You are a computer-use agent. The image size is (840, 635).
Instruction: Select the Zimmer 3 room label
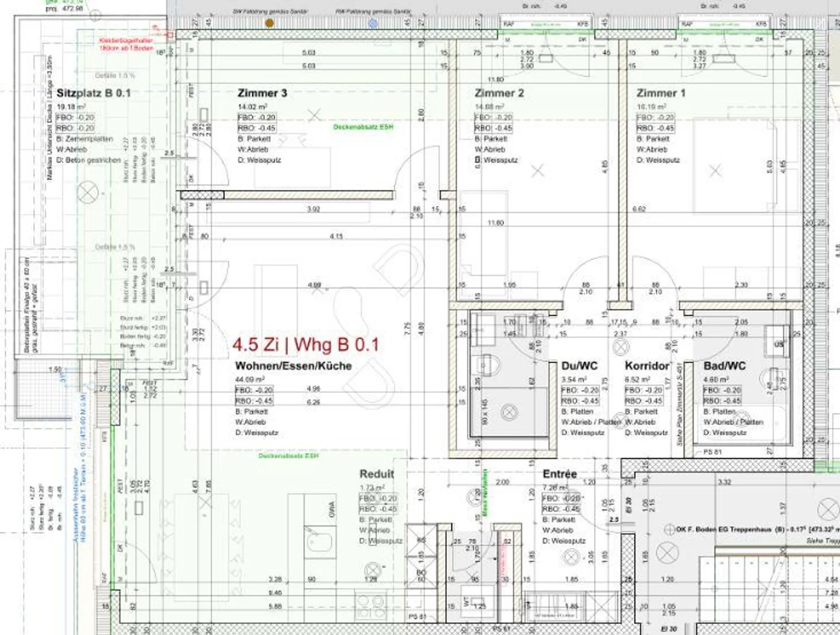pos(262,93)
